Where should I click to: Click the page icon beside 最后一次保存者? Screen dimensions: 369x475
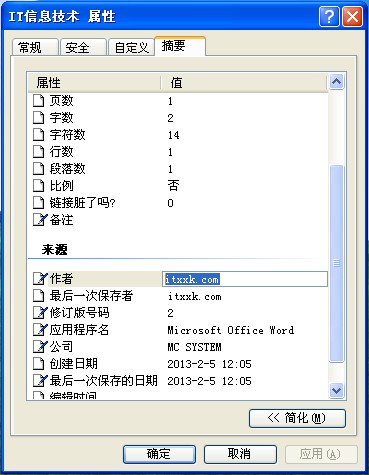coord(39,296)
